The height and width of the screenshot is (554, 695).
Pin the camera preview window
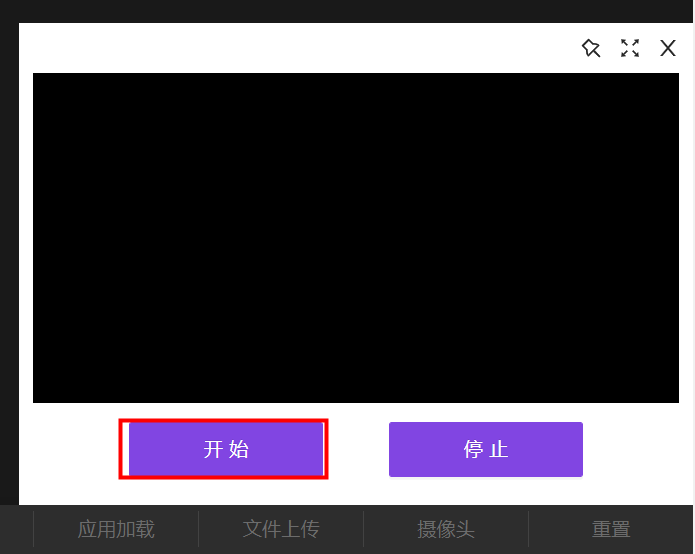(x=591, y=48)
